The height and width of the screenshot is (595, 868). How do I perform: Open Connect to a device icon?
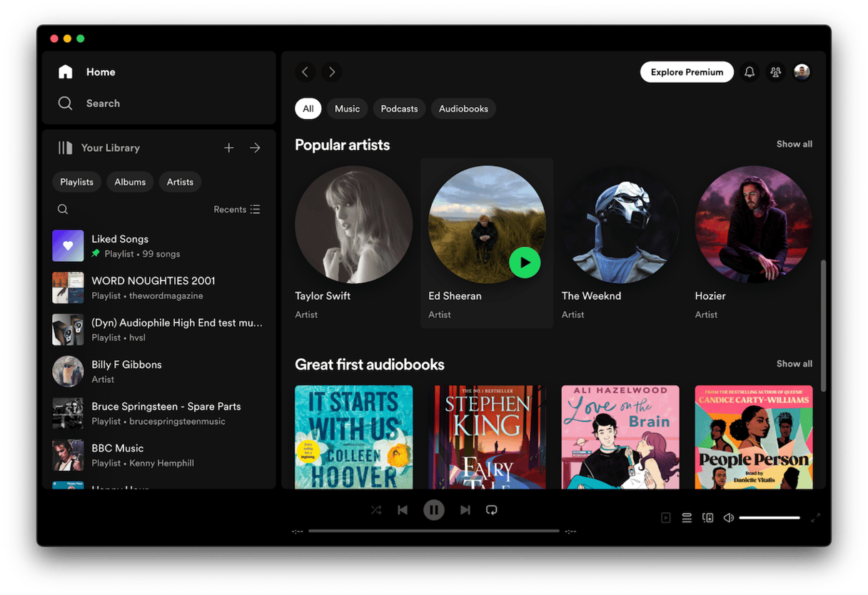[x=707, y=518]
